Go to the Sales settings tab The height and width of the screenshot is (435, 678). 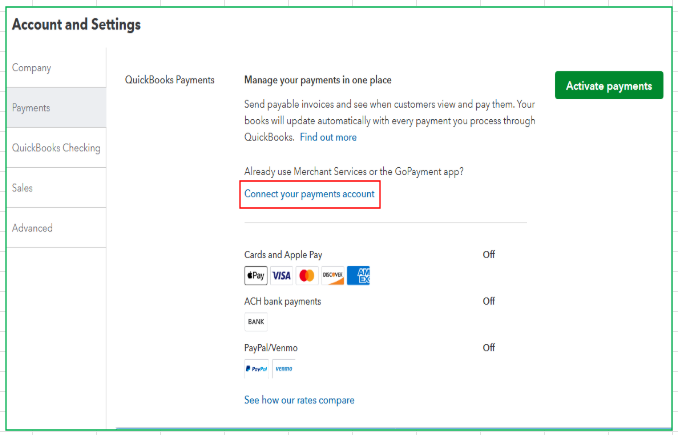(x=23, y=187)
